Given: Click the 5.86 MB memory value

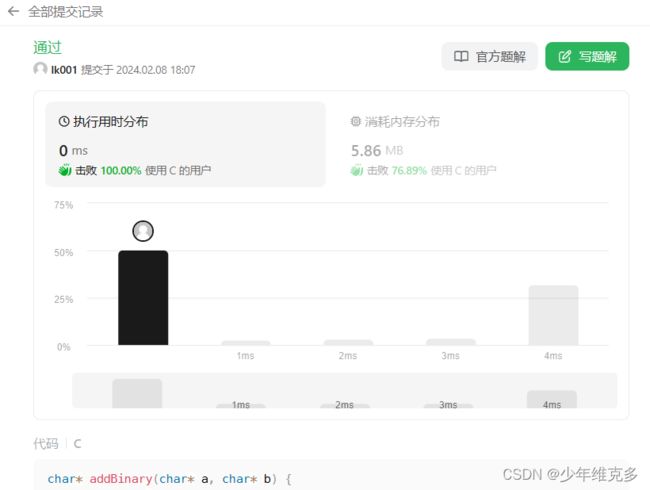Looking at the screenshot, I should pyautogui.click(x=377, y=150).
